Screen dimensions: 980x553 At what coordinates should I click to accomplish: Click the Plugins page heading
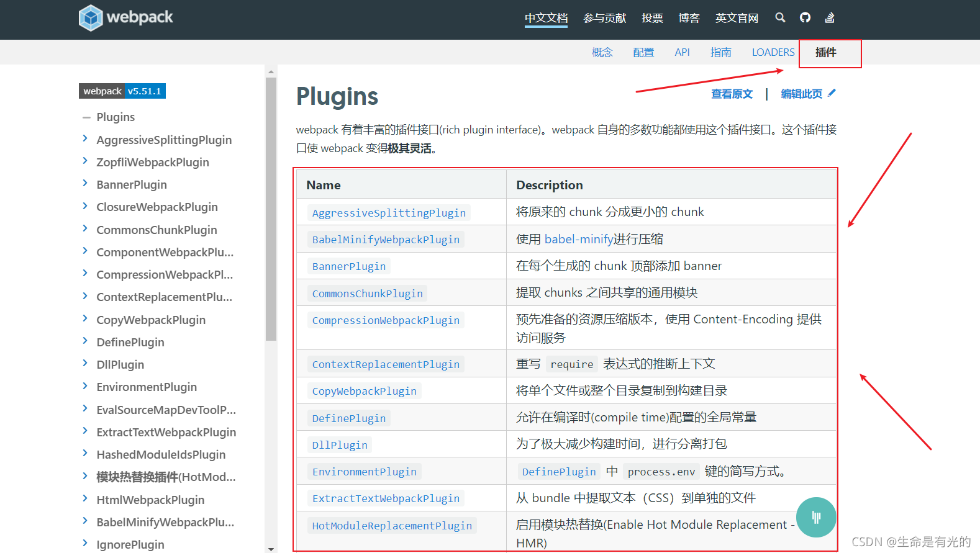click(337, 96)
